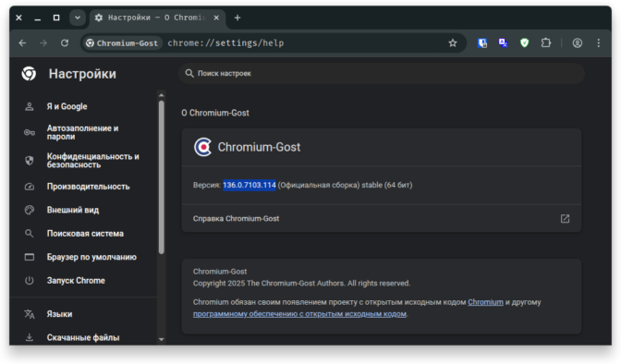Click the sidebar scroll up arrow
Viewport: 621px width, 364px height.
pyautogui.click(x=161, y=95)
